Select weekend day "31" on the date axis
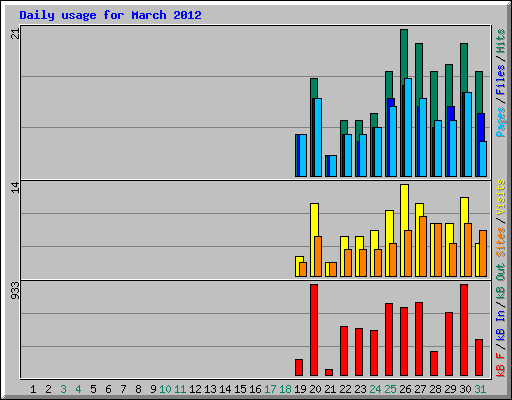 tap(480, 389)
